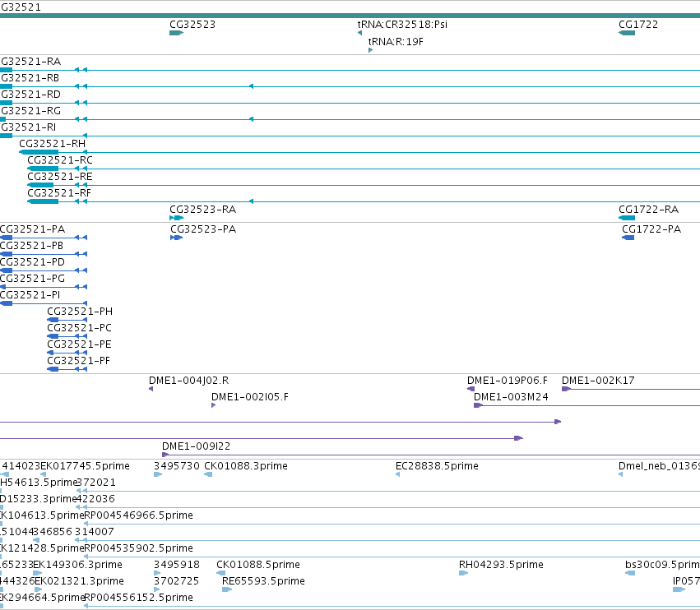Open the 314007 EST label
This screenshot has height=610, width=700.
[95, 532]
